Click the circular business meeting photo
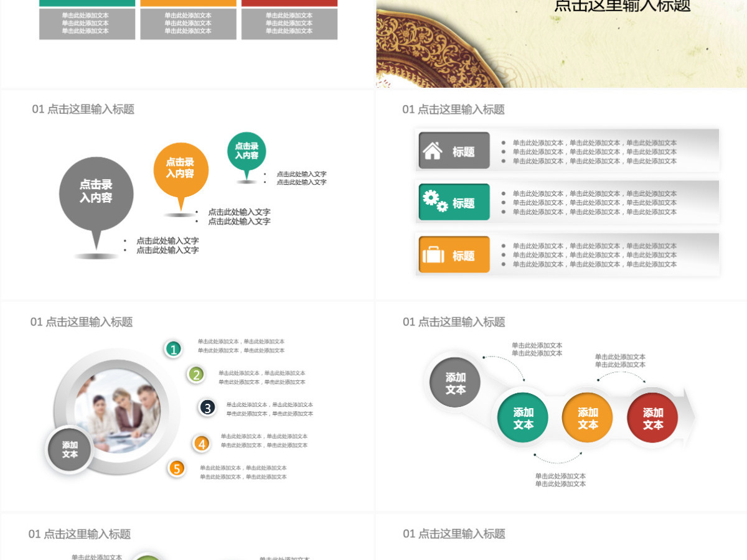 click(x=117, y=411)
